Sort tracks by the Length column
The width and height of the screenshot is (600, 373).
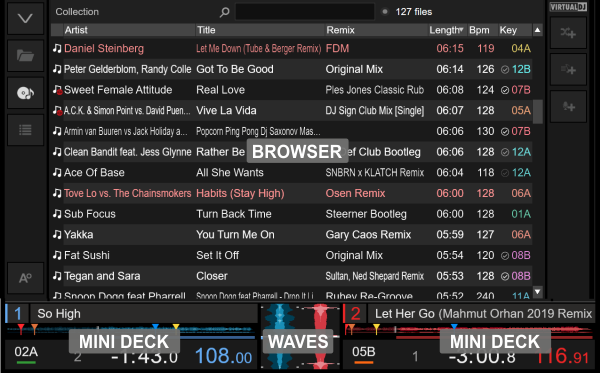[447, 30]
